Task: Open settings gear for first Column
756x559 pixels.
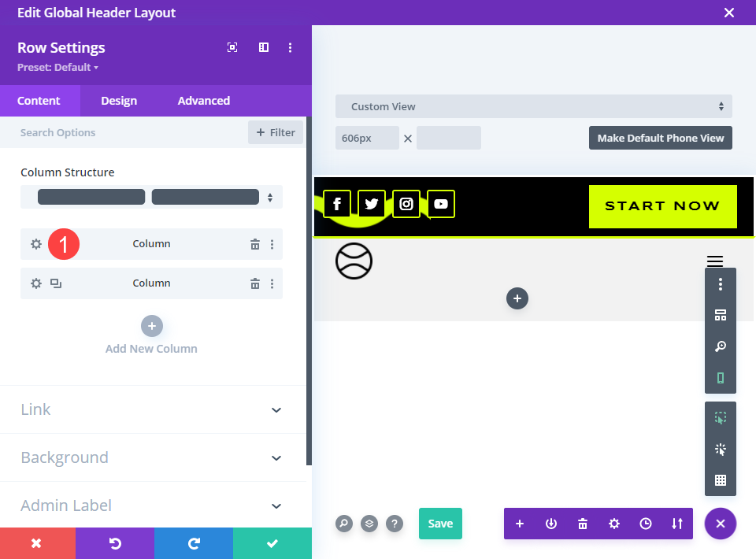Action: click(x=36, y=244)
